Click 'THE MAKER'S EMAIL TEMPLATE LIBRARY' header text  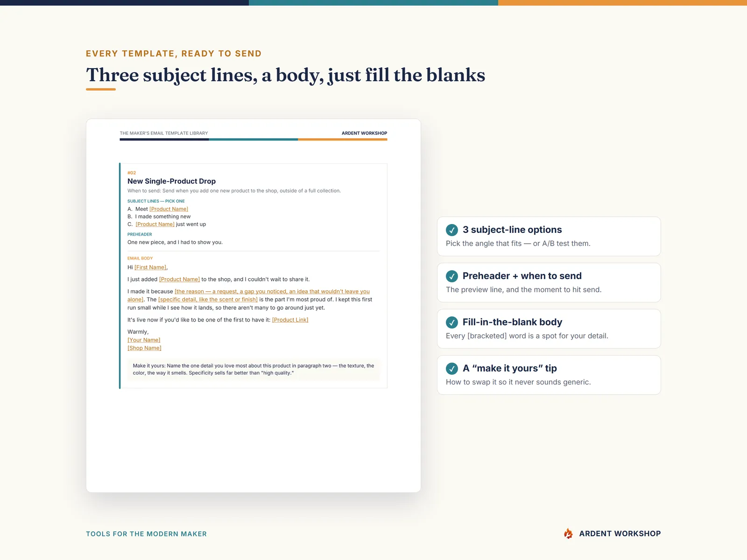164,133
